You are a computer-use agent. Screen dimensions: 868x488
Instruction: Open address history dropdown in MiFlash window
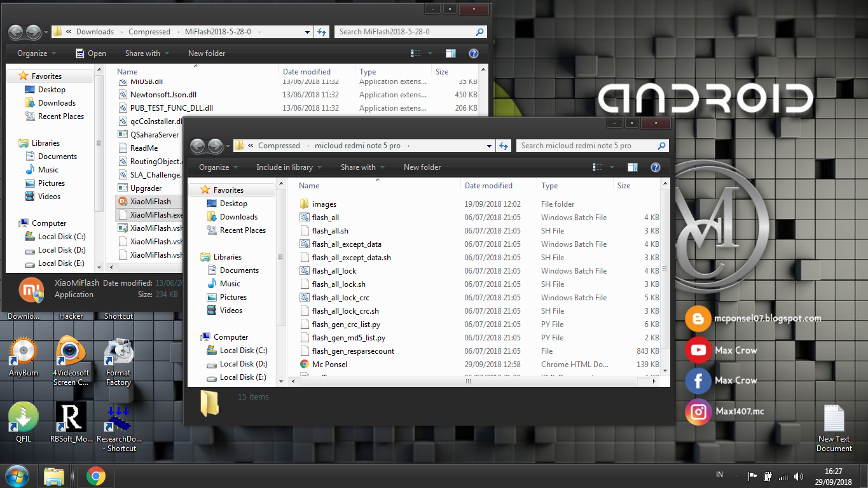coord(307,32)
